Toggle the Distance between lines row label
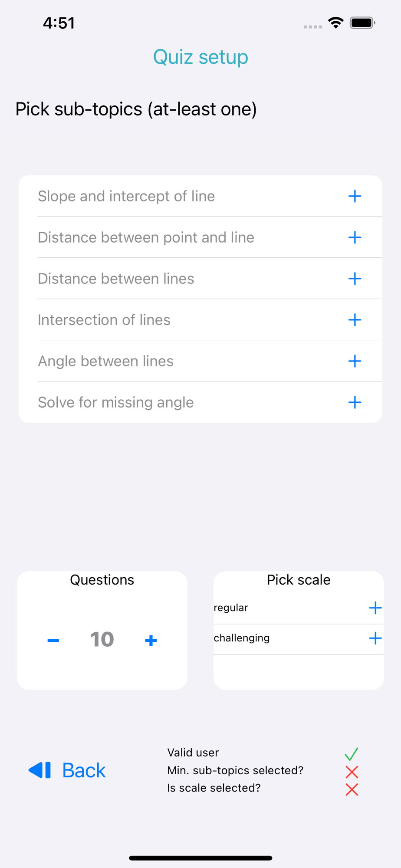Screen dimensions: 401x868 click(x=116, y=279)
